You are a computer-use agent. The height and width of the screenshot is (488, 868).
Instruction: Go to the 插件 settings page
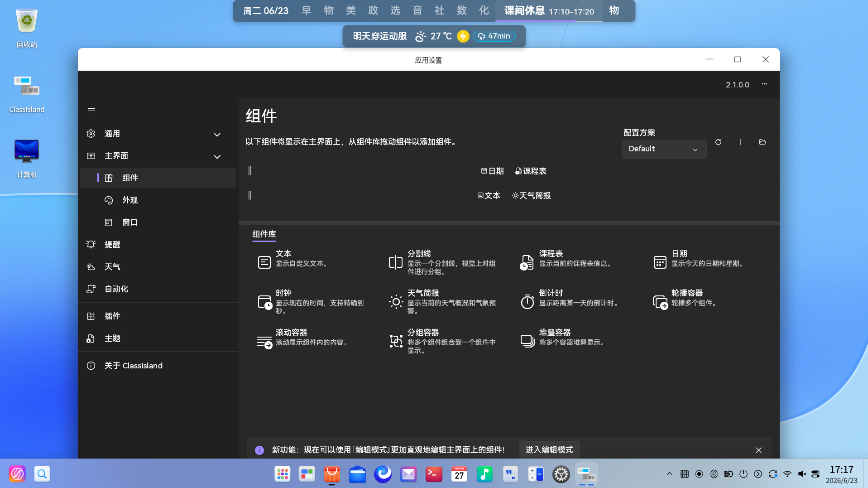(x=158, y=316)
